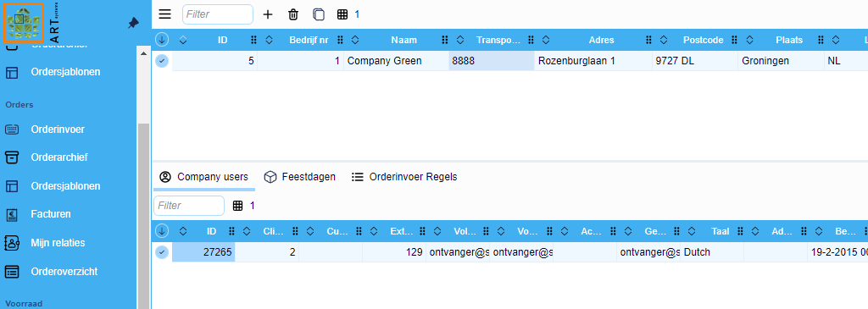Screen dimensions: 868x309
Task: Click the drag handle of Bedrijf nr column
Action: 340,40
